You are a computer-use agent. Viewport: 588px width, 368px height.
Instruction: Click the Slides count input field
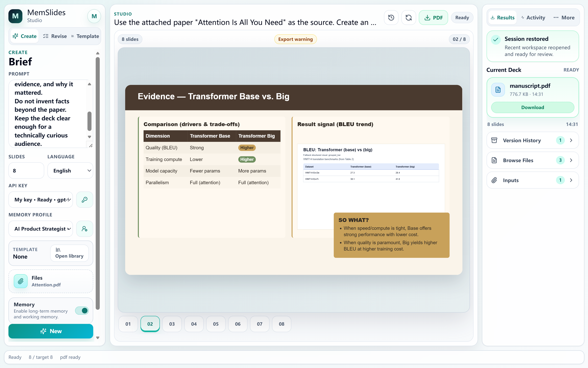[26, 171]
